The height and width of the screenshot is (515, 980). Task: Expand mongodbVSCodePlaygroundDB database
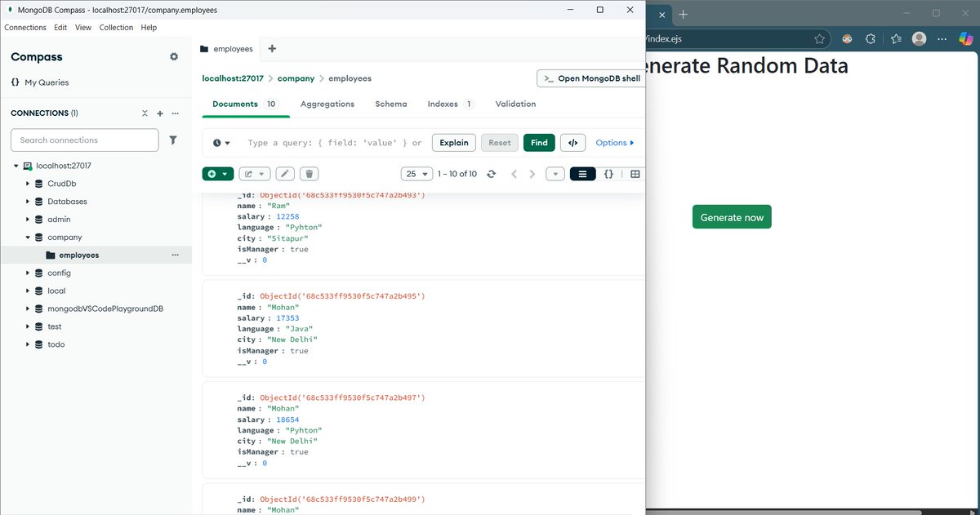[x=27, y=309]
